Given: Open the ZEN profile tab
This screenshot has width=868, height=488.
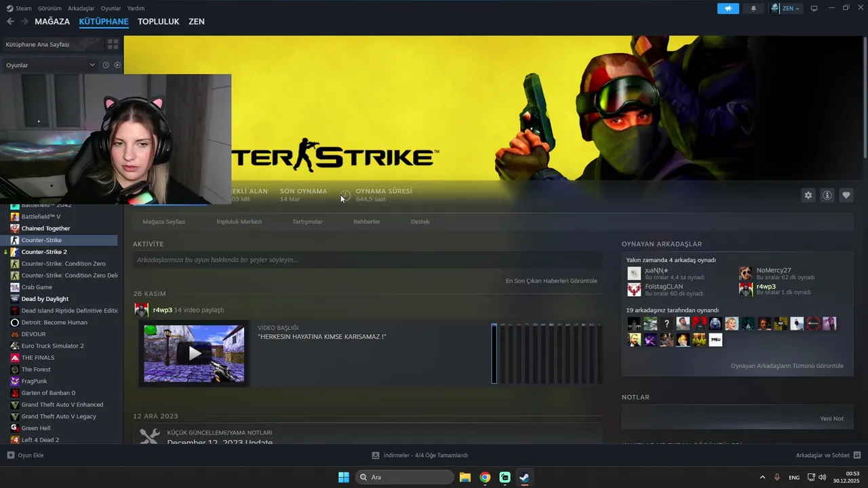Looking at the screenshot, I should (197, 22).
